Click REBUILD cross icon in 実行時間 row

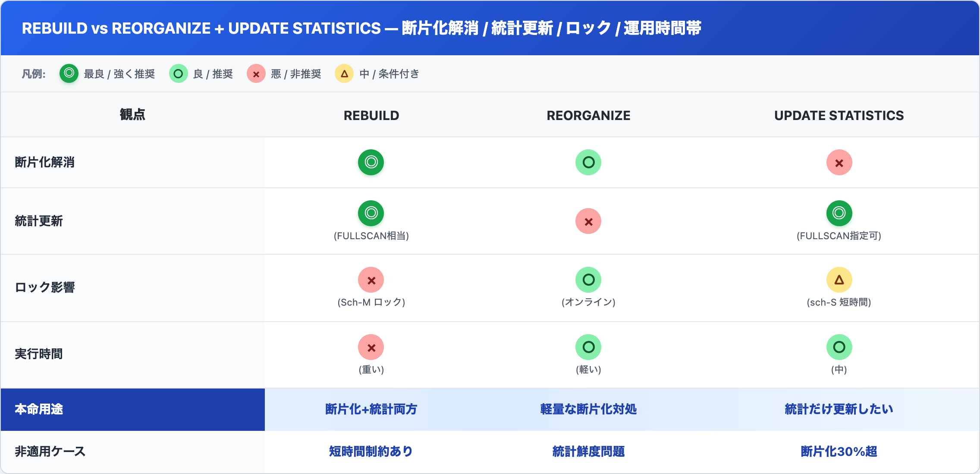(371, 347)
